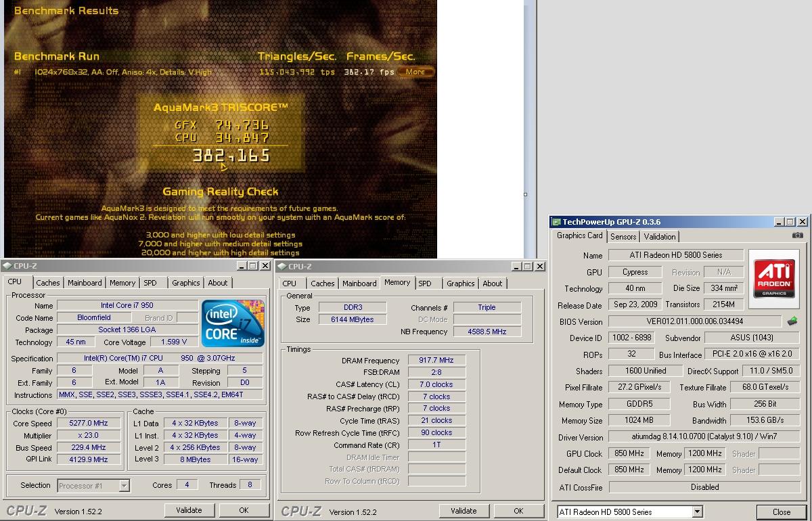Screen dimensions: 812x521
Task: Click the right CPU-Z window title icon
Action: (282, 267)
